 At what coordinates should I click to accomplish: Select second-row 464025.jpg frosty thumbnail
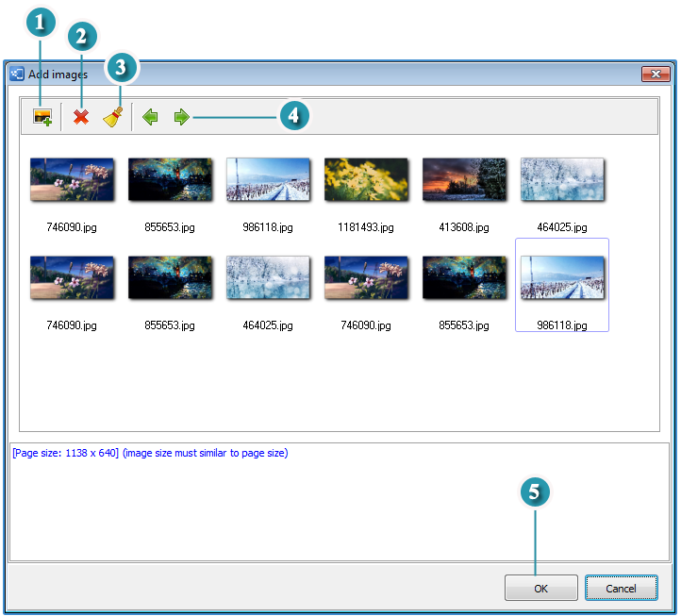268,277
